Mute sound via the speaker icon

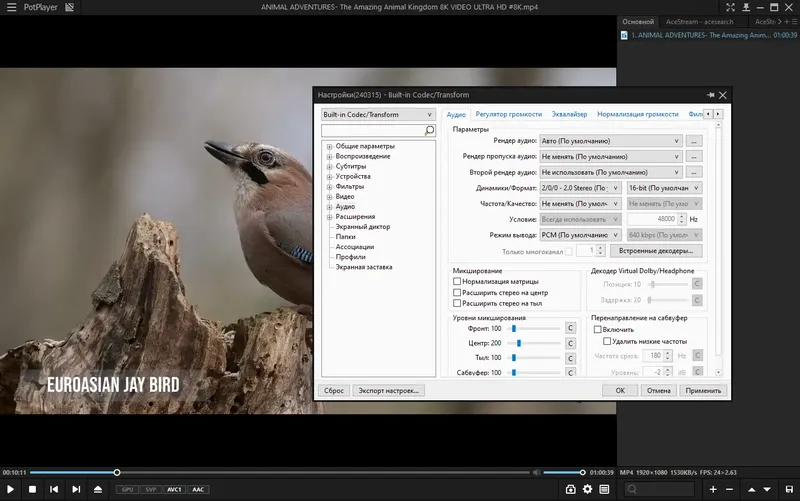pyautogui.click(x=536, y=472)
